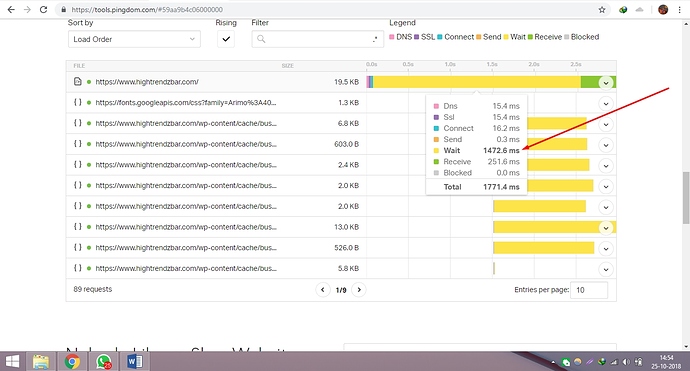Toggle the Rising checkbox
This screenshot has width=690, height=371.
click(226, 39)
